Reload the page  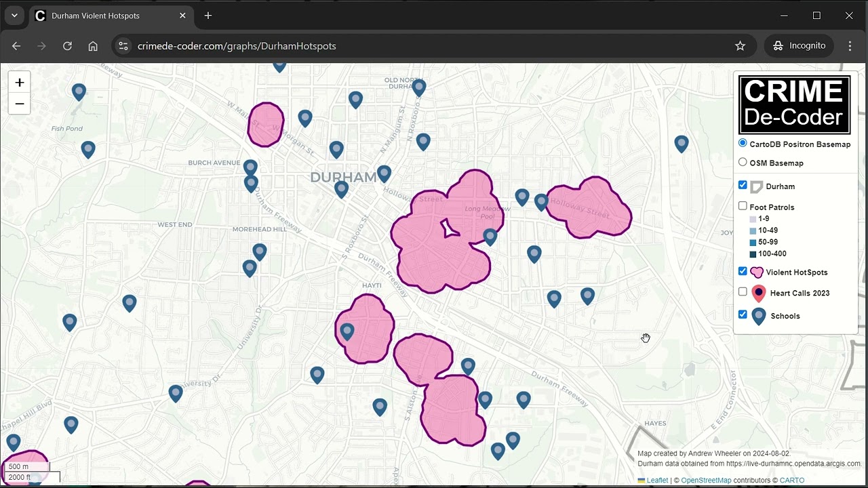[x=67, y=46]
